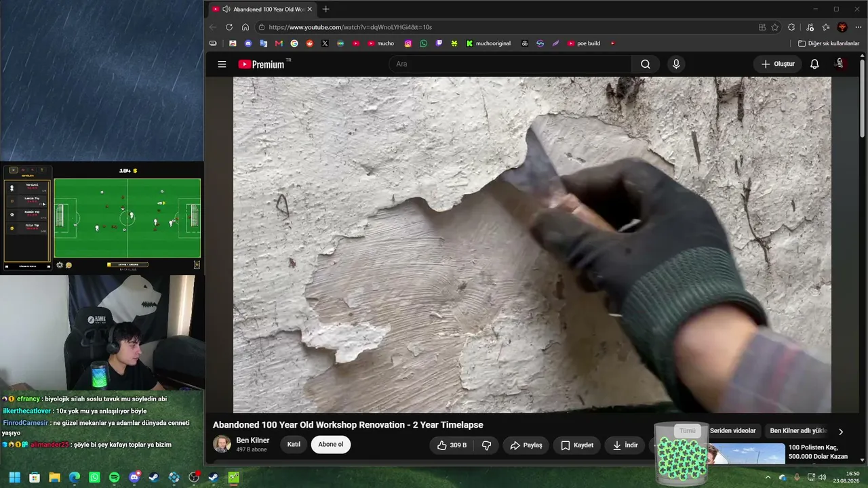This screenshot has height=488, width=868.
Task: Close the Abandoned 100 Year Old tab
Action: coord(310,9)
